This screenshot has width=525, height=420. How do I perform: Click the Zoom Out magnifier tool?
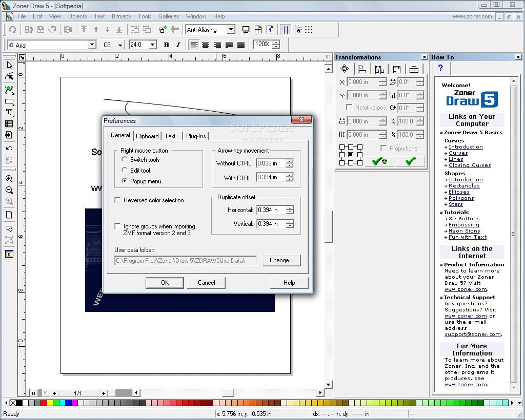point(9,190)
